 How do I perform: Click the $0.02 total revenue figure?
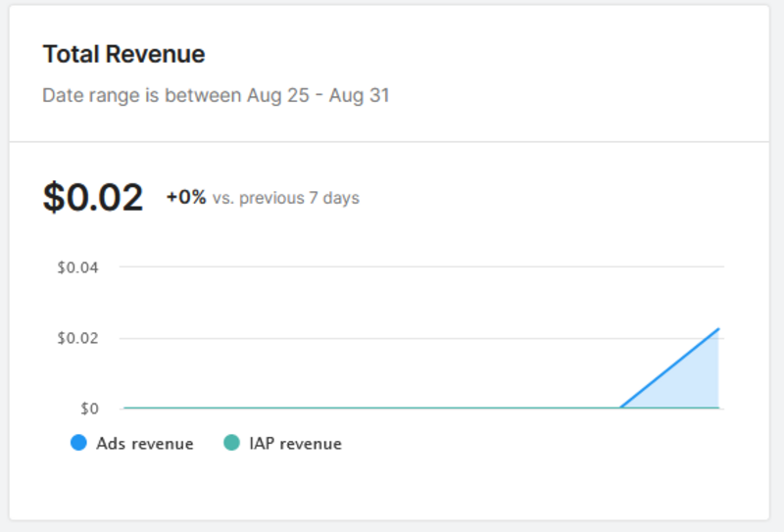pyautogui.click(x=93, y=197)
